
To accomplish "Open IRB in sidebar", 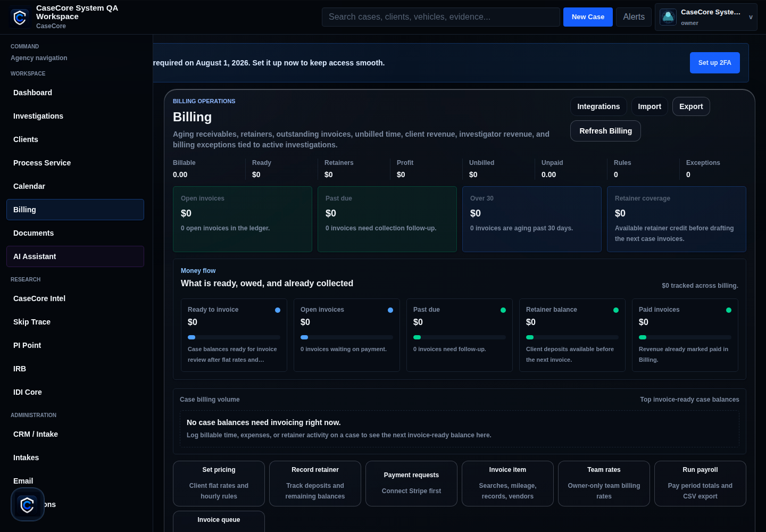I will 75,369.
